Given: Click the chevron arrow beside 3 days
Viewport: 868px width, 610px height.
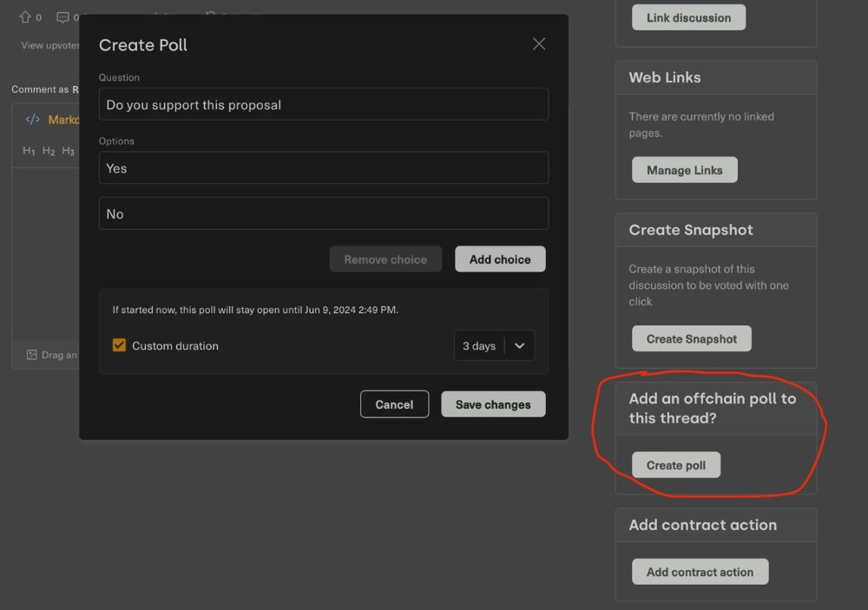Looking at the screenshot, I should coord(519,345).
